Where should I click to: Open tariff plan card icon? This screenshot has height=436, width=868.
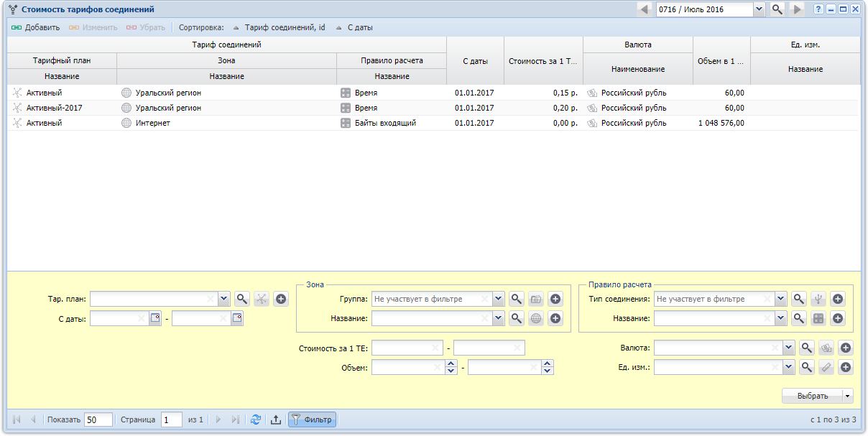click(262, 299)
